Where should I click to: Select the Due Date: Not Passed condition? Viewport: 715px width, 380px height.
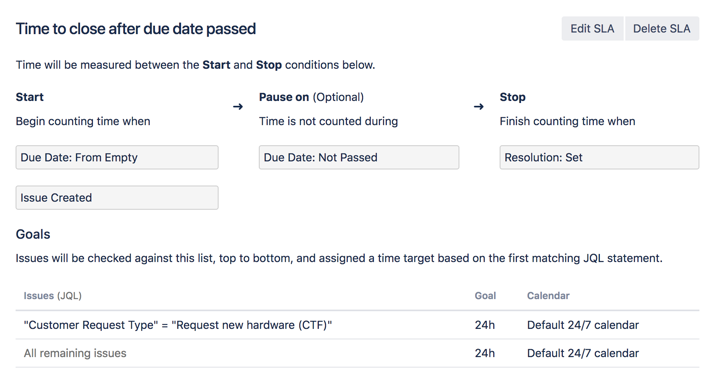[x=359, y=157]
